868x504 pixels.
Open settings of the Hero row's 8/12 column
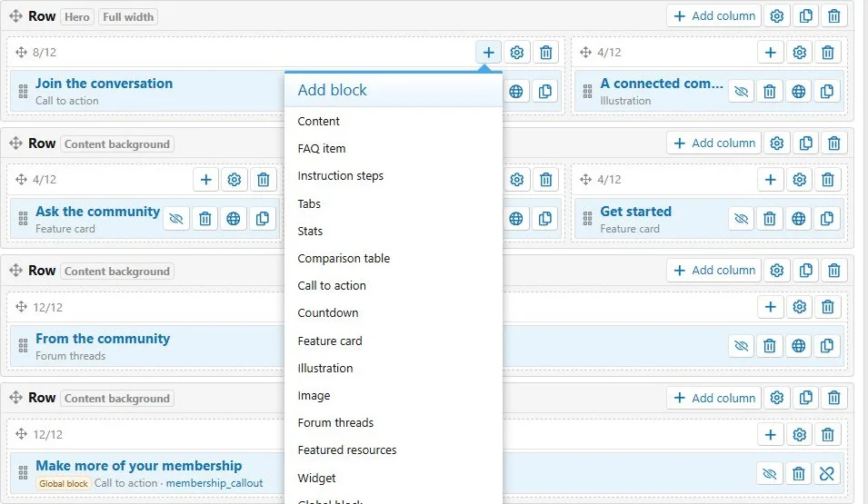(516, 52)
